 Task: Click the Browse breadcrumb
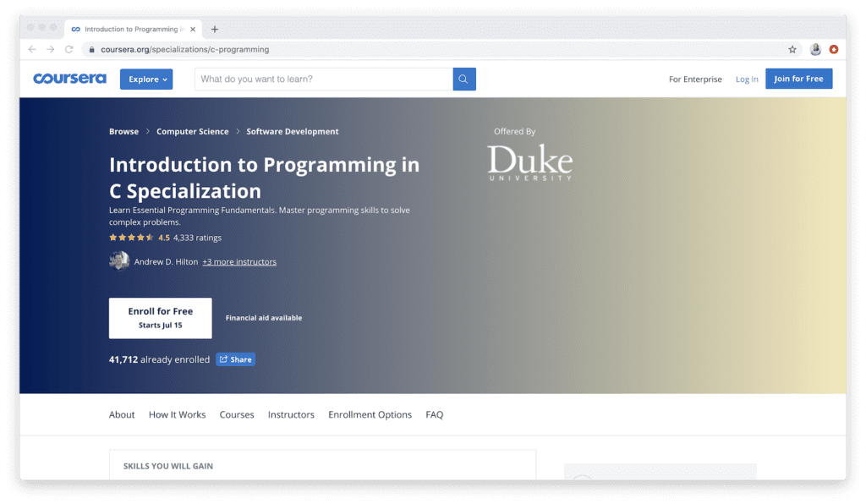tap(123, 131)
